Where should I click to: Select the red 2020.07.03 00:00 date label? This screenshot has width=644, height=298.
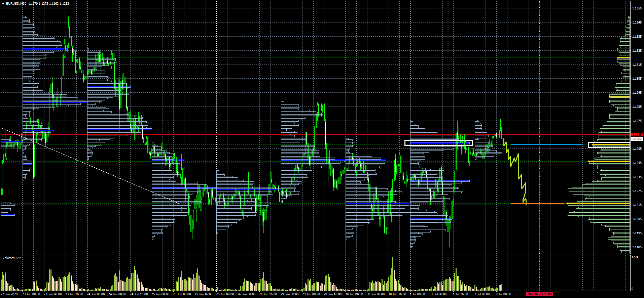(539, 294)
